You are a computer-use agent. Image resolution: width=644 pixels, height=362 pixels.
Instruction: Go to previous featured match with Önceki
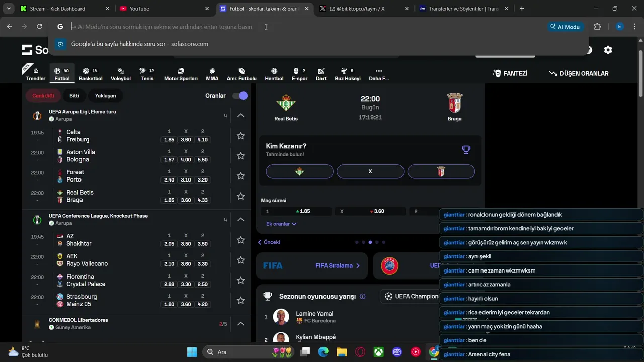coord(269,242)
